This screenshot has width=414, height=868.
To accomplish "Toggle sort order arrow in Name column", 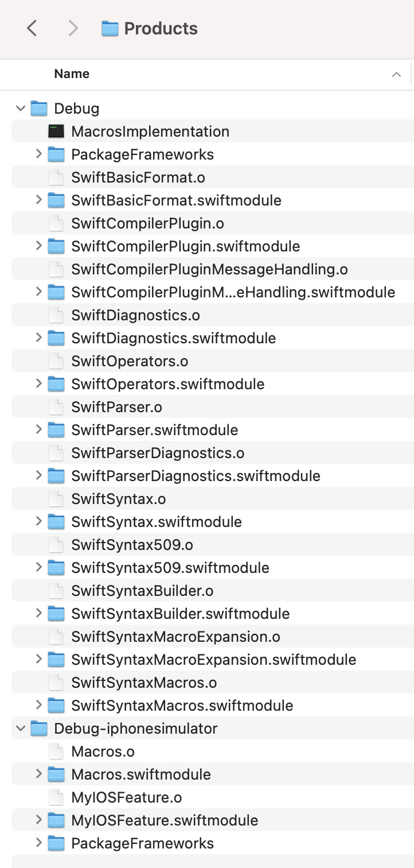I will pos(396,75).
